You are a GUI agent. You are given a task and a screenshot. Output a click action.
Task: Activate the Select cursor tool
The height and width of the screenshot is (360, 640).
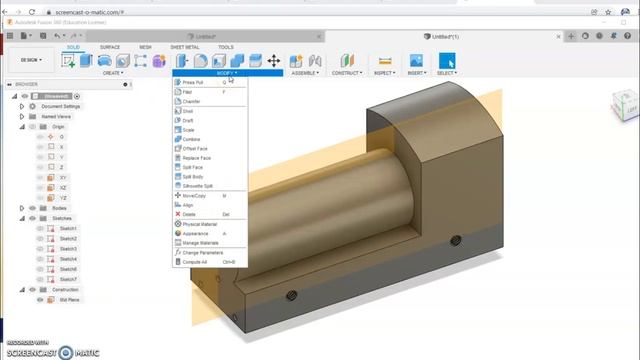[x=447, y=61]
